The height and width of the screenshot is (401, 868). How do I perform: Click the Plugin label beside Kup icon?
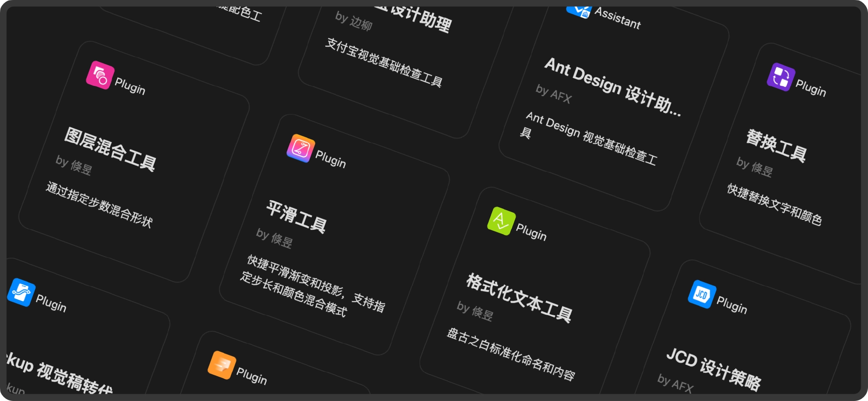(x=51, y=303)
